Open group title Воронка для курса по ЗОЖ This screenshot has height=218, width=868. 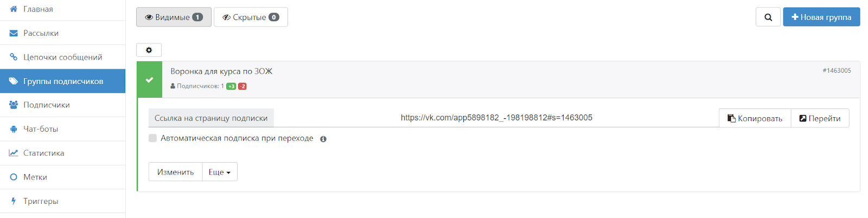tap(221, 71)
